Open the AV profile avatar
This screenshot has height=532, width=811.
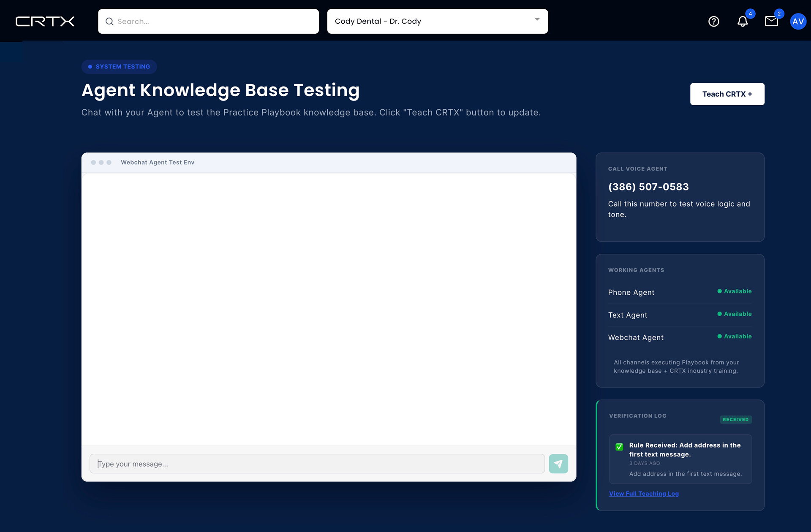(798, 21)
